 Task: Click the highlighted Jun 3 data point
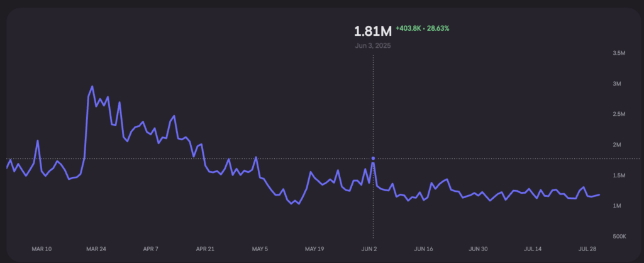pos(374,159)
